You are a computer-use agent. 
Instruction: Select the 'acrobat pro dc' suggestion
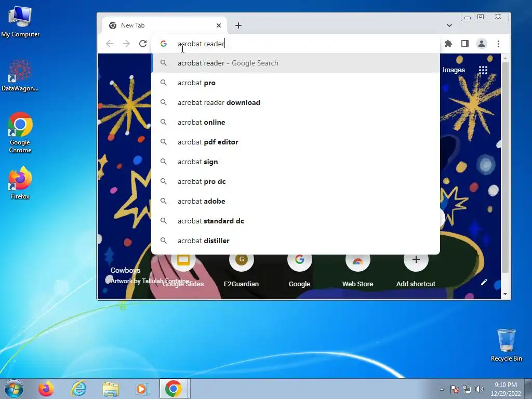[x=296, y=181]
